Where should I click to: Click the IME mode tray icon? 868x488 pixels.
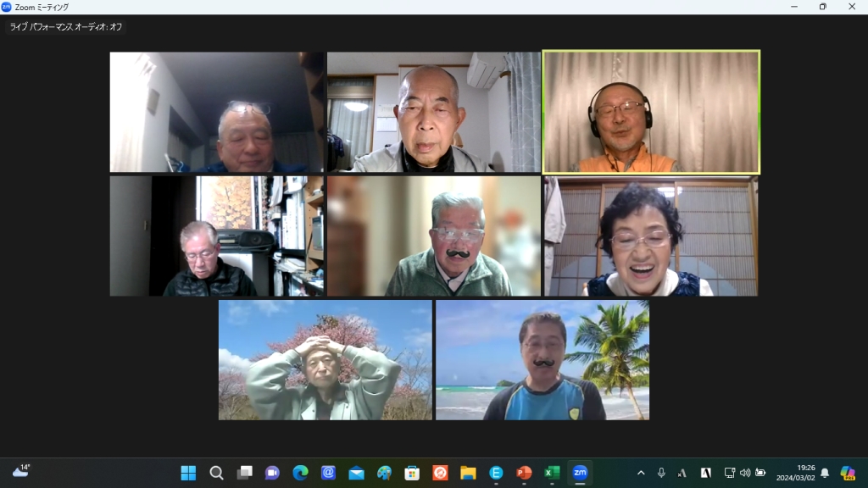682,473
